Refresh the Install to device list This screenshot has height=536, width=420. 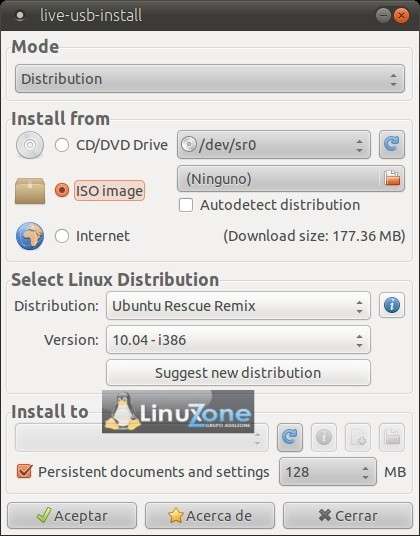[x=290, y=437]
